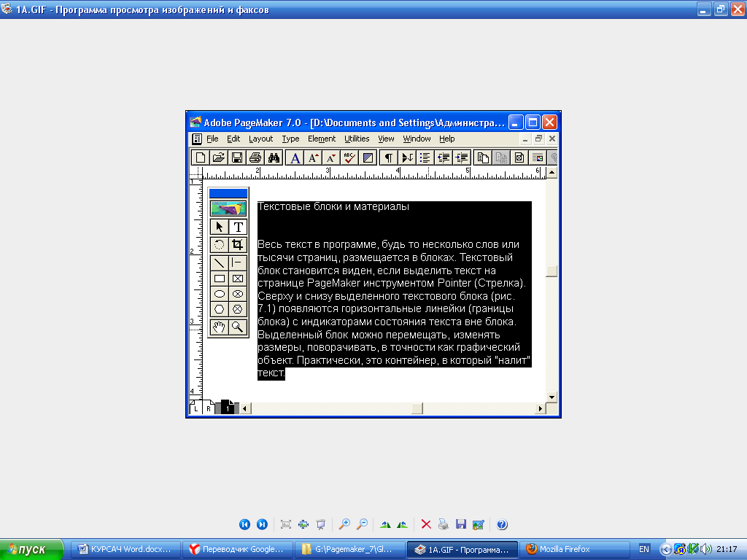Click the vertical scrollbar down arrow
Screen dimensions: 747x560
(551, 397)
